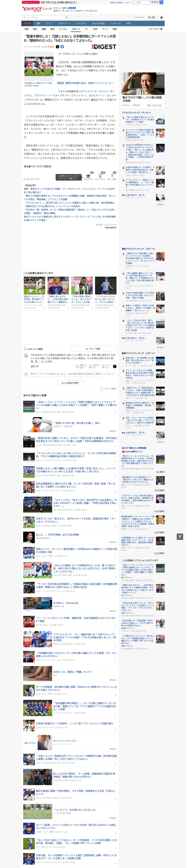Click the 79 comment count bubble under headline
The height and width of the screenshot is (868, 186).
(x=45, y=47)
